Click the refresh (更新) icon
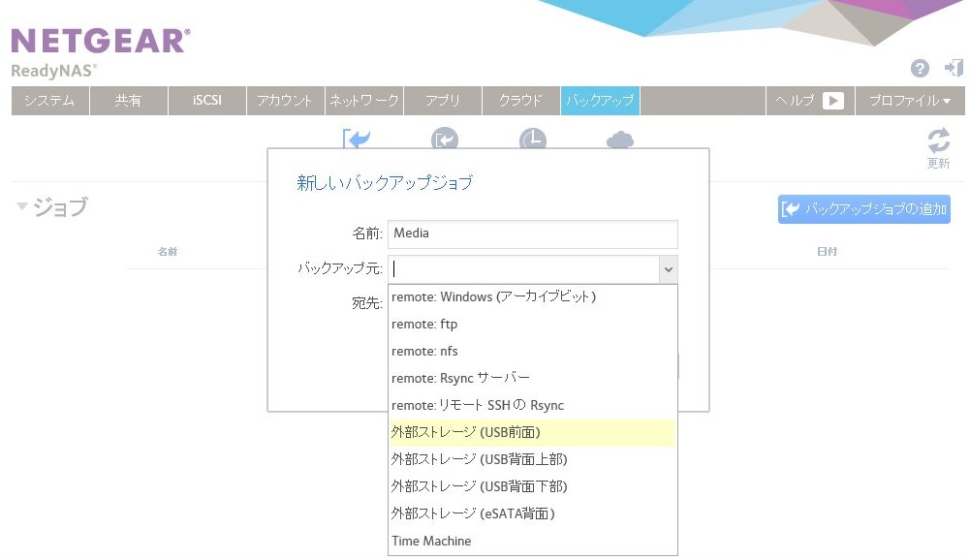This screenshot has height=560, width=970. 938,140
